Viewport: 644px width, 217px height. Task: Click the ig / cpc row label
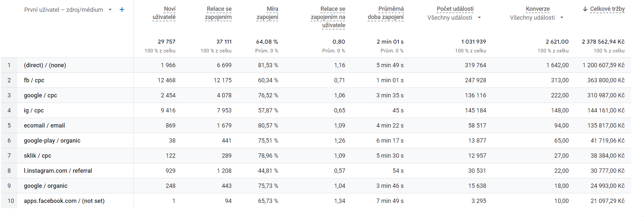coord(34,110)
